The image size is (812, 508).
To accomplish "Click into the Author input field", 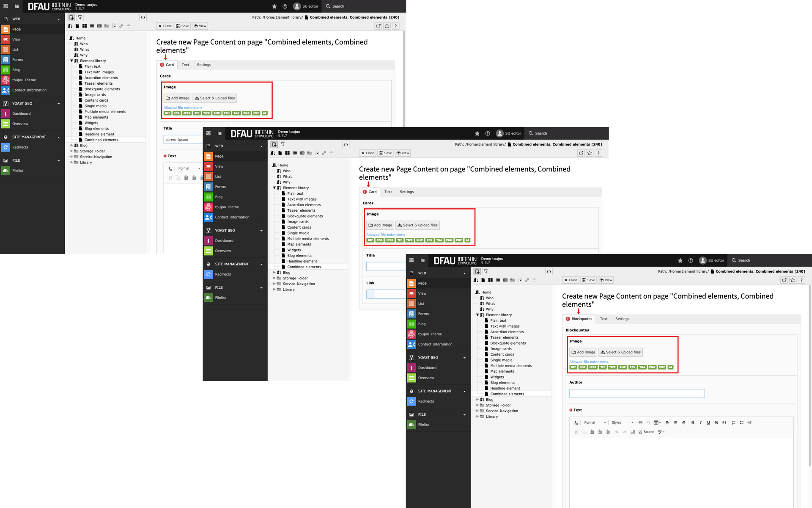I will click(x=636, y=393).
